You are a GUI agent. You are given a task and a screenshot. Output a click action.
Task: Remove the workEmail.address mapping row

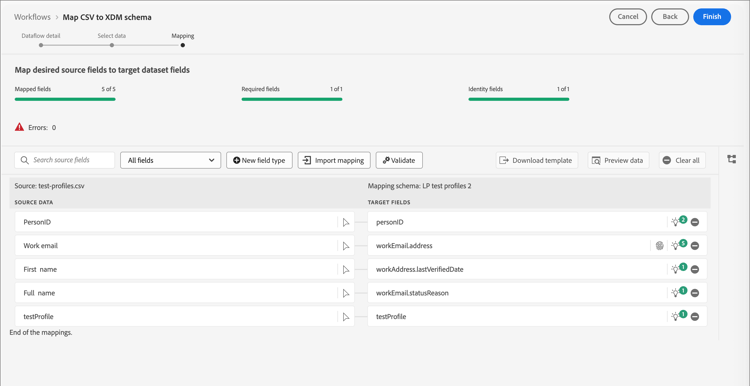695,246
